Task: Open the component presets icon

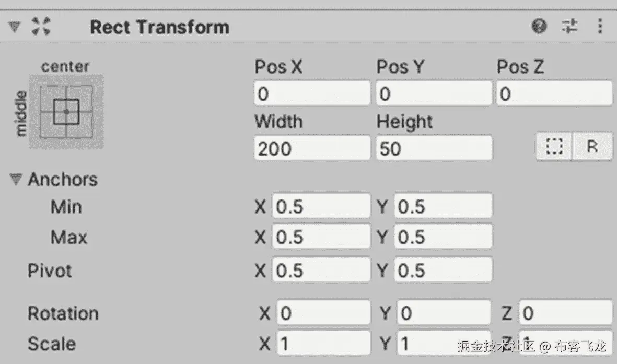Action: click(x=570, y=26)
